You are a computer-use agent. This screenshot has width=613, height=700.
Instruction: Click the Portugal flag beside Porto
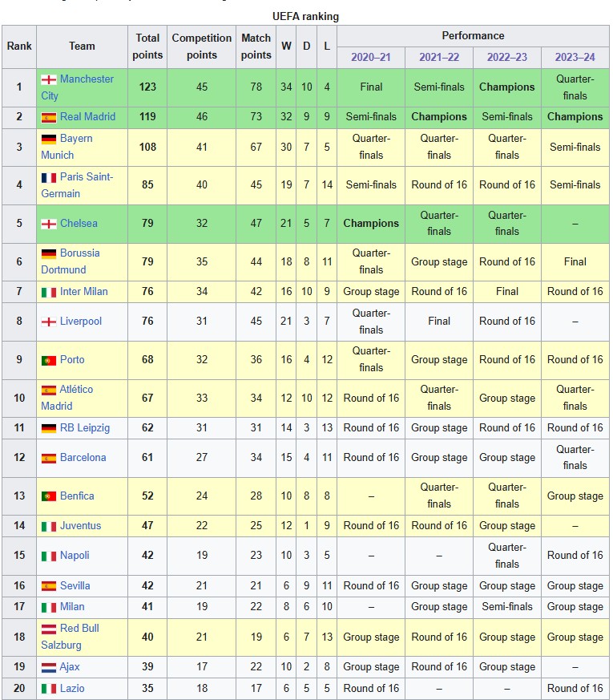49,360
